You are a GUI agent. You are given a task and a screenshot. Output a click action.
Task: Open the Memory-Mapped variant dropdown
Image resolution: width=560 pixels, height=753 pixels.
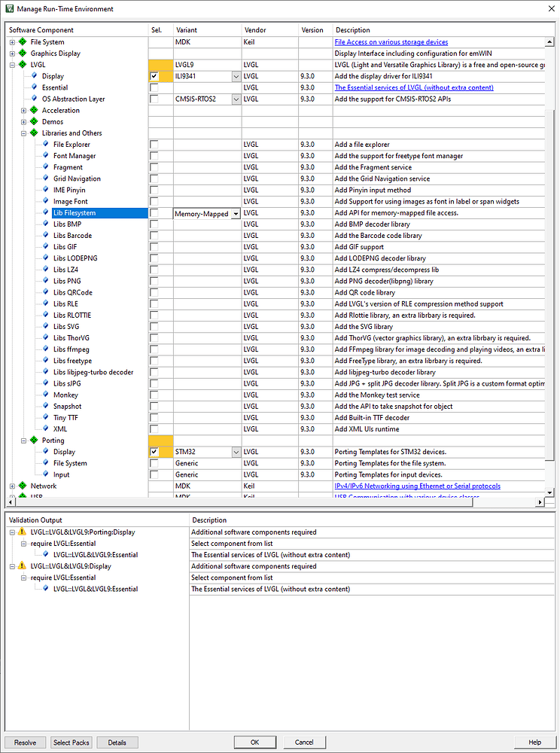click(236, 214)
